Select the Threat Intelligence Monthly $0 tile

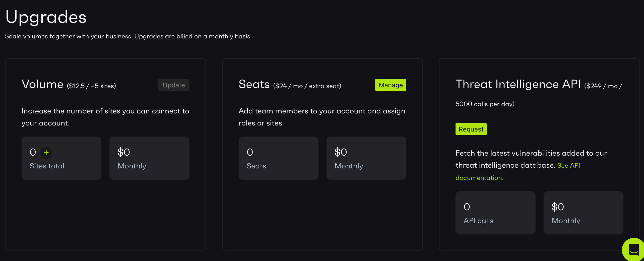pos(583,213)
